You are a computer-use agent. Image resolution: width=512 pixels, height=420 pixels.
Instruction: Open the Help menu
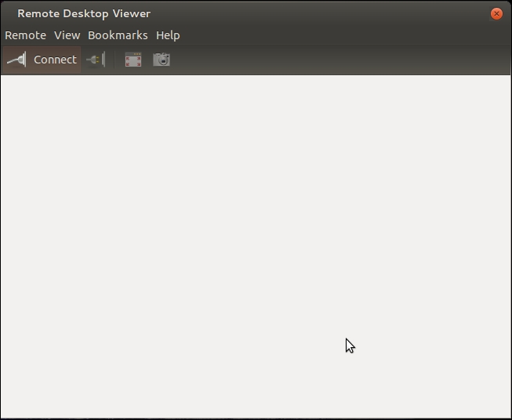pos(168,35)
